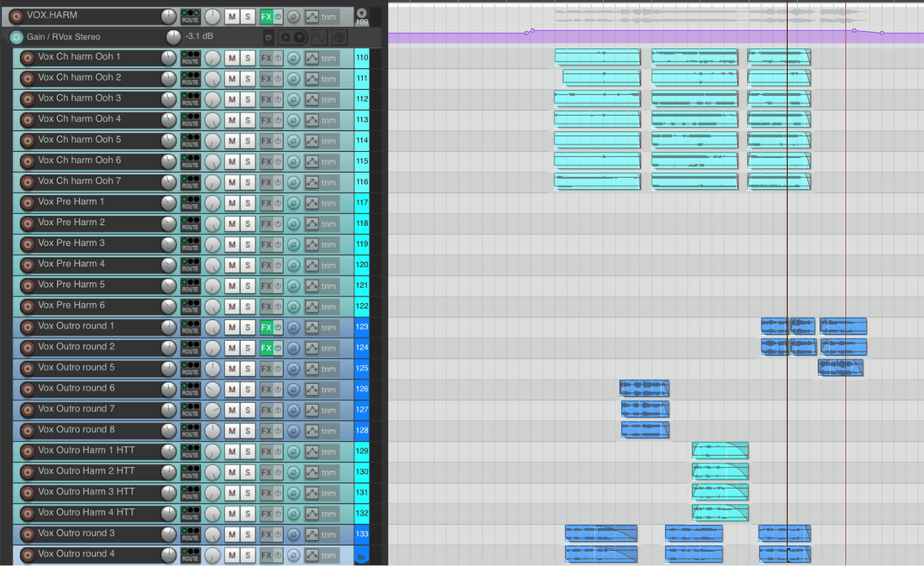Select the clip on Vox Outro Harm 1 HTT
924x566 pixels.
coord(720,451)
